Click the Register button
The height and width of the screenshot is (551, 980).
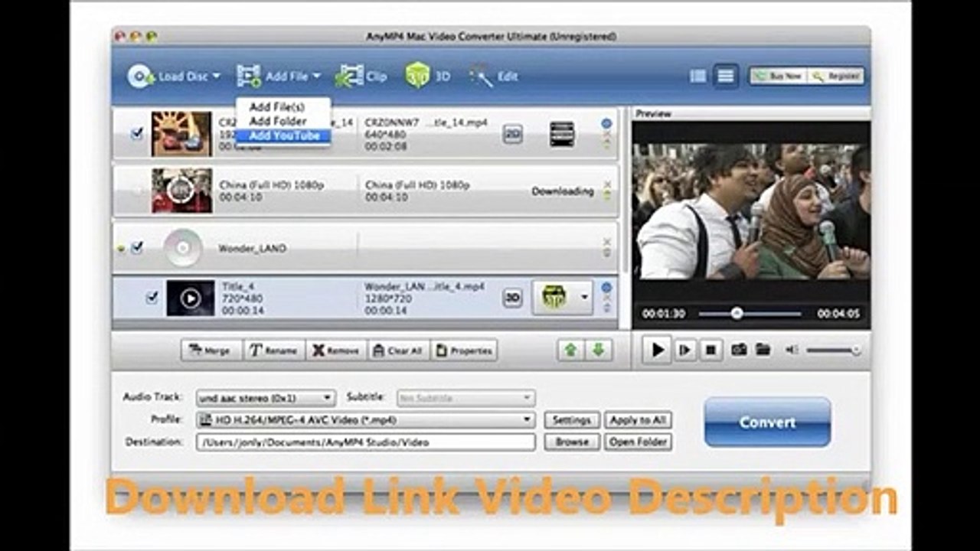tap(835, 77)
